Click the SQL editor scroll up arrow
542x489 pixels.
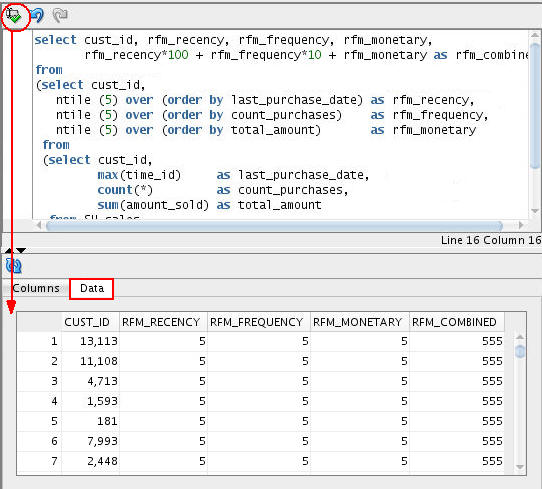tap(535, 35)
